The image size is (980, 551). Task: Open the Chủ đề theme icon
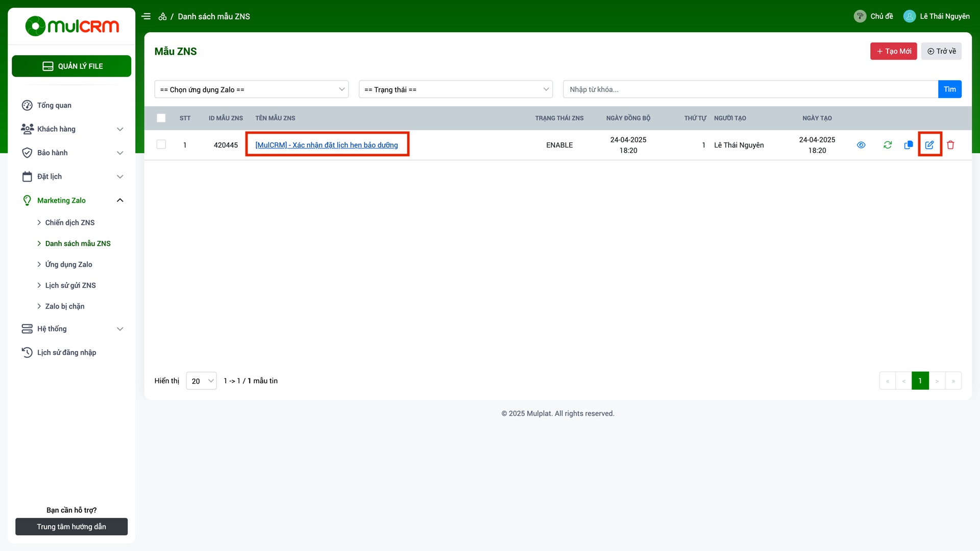tap(860, 16)
